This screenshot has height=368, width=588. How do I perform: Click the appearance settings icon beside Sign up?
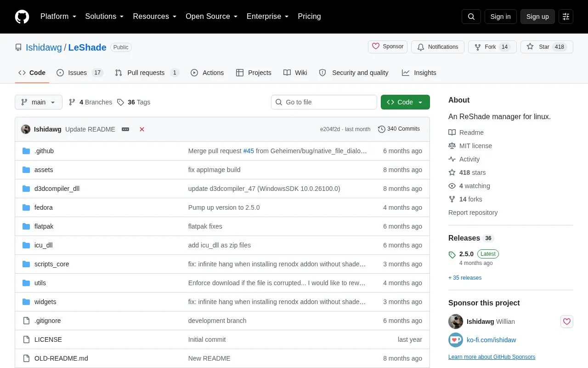(x=566, y=17)
